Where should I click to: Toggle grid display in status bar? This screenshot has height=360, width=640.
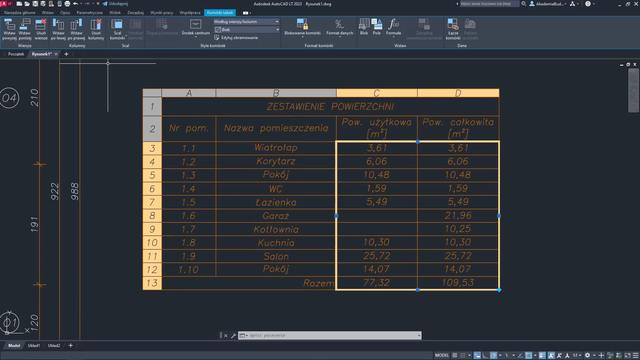(455, 356)
